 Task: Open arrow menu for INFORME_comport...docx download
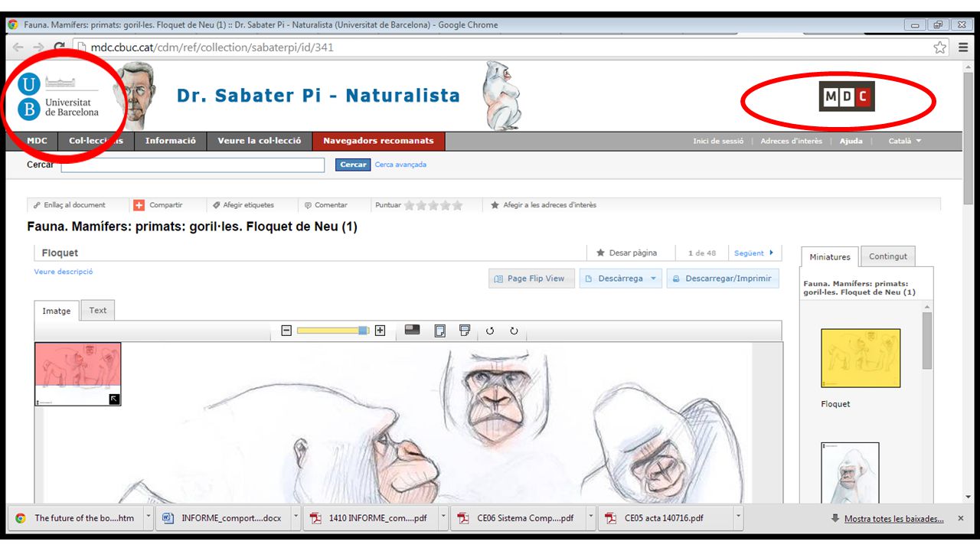[x=296, y=517]
